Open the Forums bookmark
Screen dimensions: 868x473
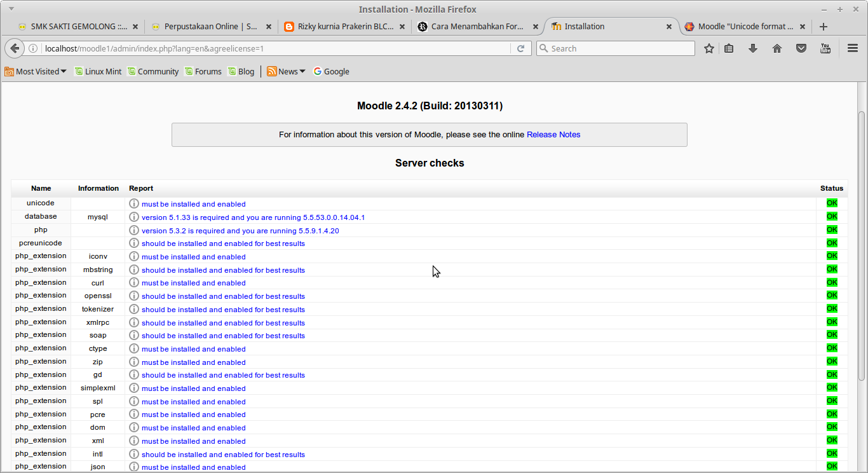(203, 72)
